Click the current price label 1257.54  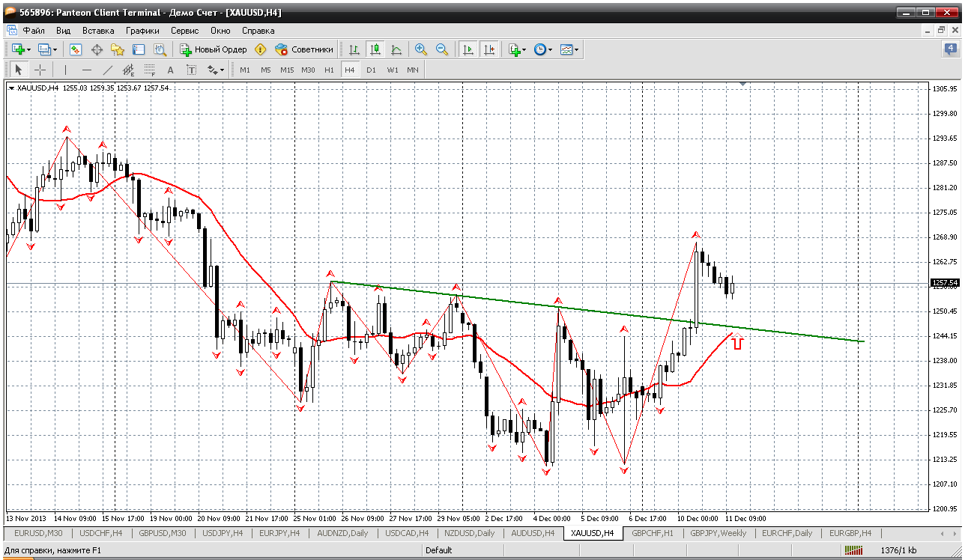click(945, 283)
